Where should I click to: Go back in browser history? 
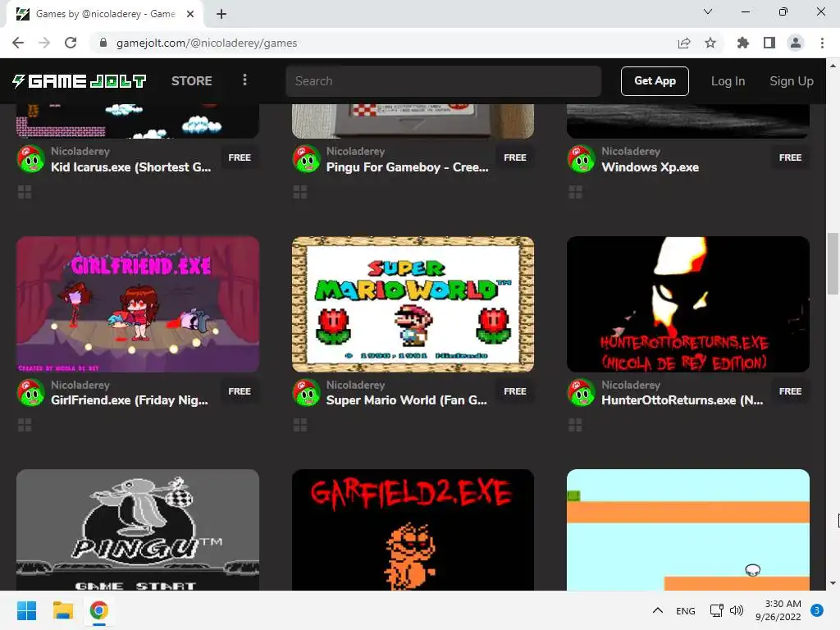point(18,43)
